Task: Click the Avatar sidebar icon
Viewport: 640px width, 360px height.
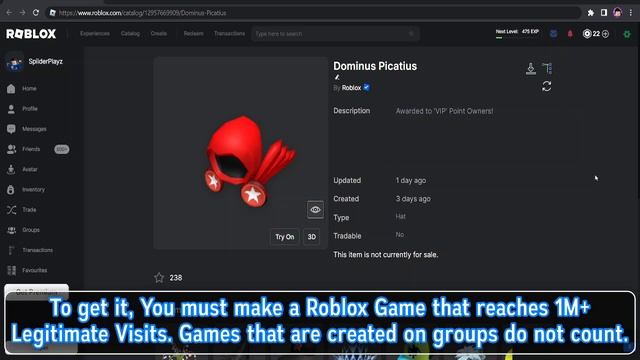Action: pyautogui.click(x=11, y=169)
